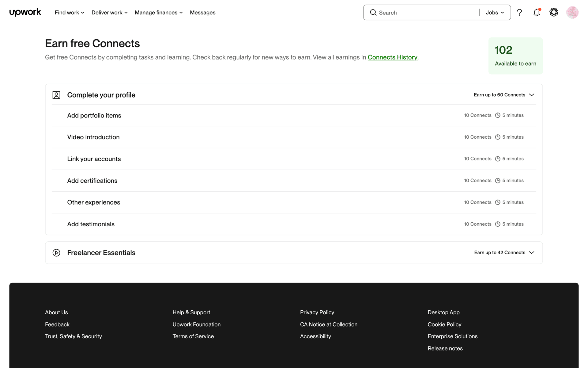The image size is (588, 368).
Task: Click Earn up to 42 Connects label
Action: tap(500, 252)
